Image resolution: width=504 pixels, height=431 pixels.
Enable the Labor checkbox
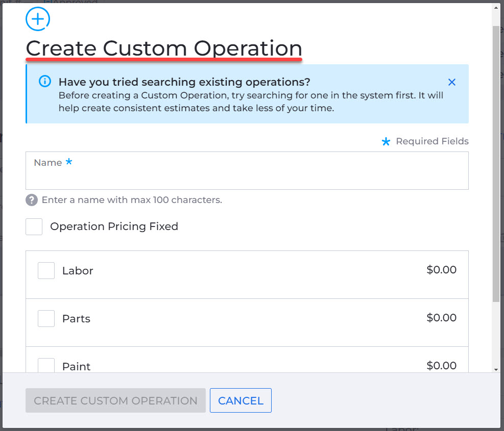pyautogui.click(x=46, y=270)
